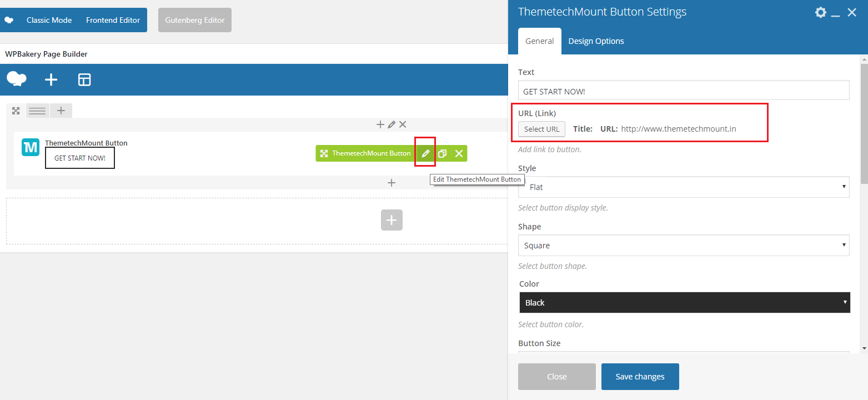The height and width of the screenshot is (400, 868).
Task: Switch to Classic Mode
Action: (49, 20)
